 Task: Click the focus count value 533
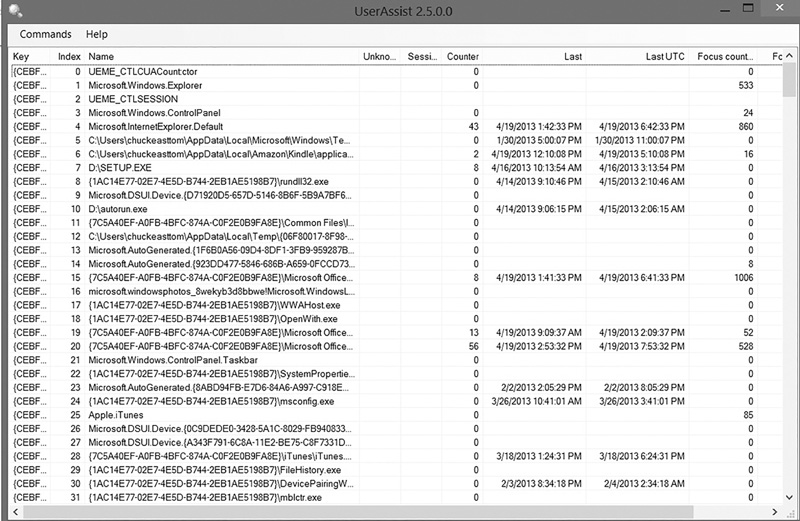pyautogui.click(x=746, y=85)
